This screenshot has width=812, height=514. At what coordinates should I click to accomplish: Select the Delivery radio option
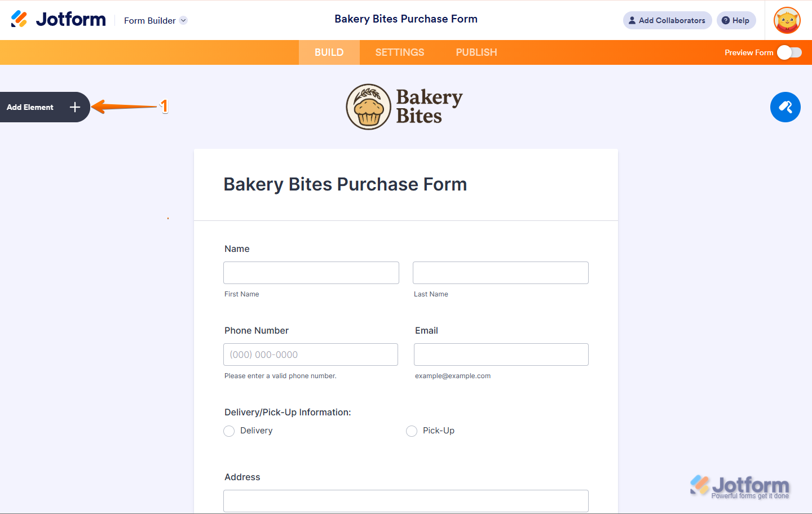(x=229, y=431)
